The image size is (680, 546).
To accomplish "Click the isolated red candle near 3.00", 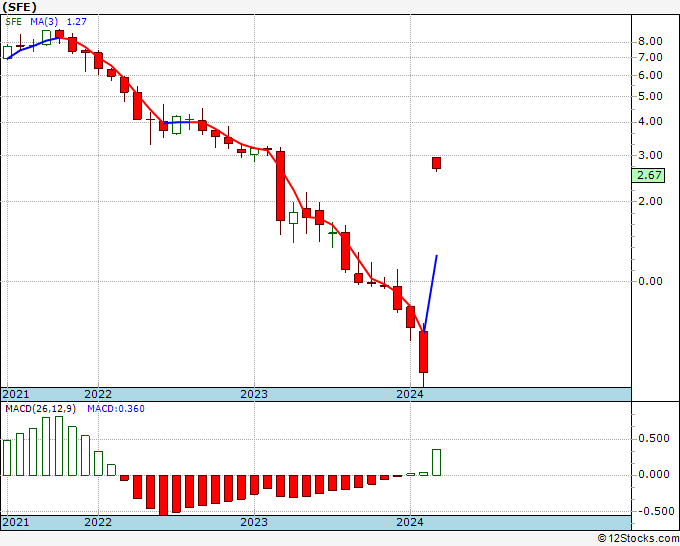I will (436, 163).
